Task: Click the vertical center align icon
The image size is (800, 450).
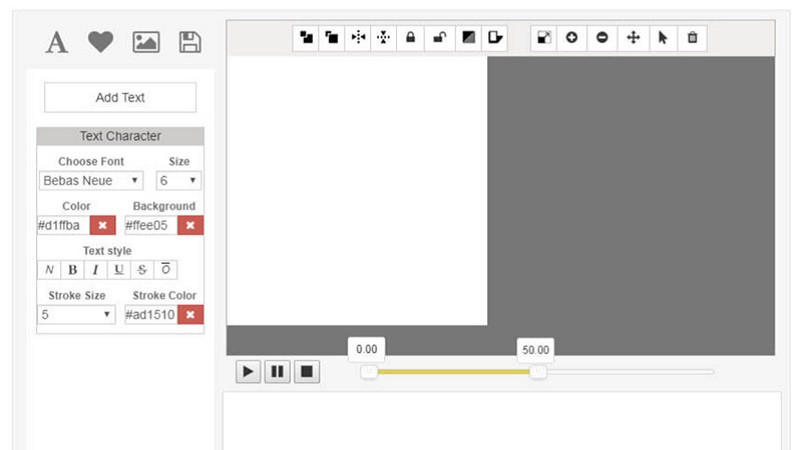Action: tap(384, 38)
